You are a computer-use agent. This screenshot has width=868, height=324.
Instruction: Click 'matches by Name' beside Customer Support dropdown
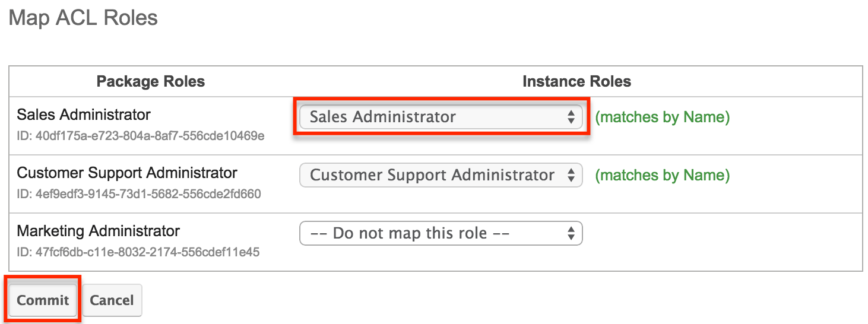pyautogui.click(x=662, y=175)
